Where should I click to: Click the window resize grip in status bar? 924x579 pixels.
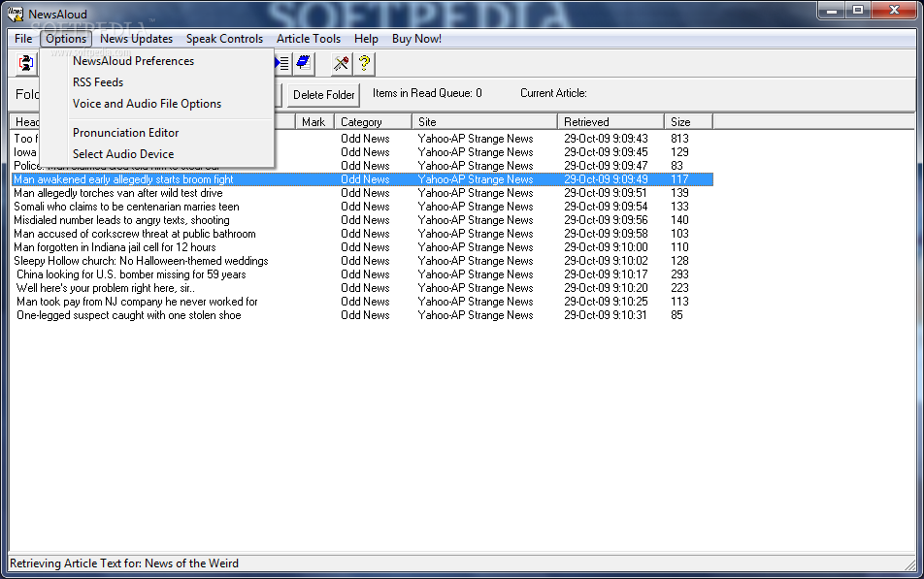(910, 564)
